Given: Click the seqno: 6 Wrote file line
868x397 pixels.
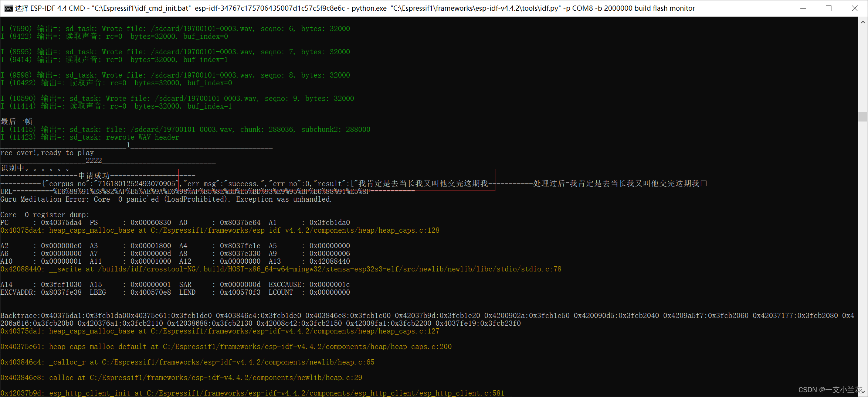Looking at the screenshot, I should point(175,28).
